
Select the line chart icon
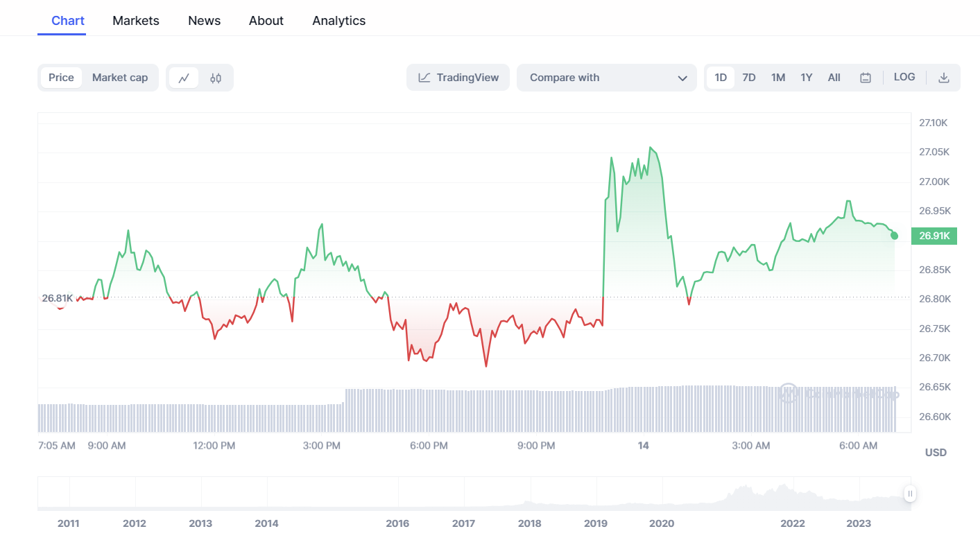point(184,78)
